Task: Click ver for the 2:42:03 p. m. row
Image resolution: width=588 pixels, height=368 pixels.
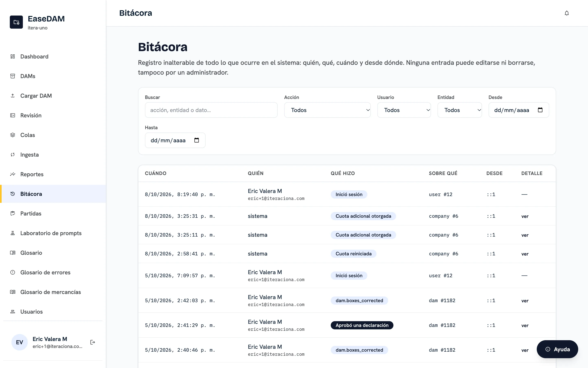Action: (x=525, y=301)
